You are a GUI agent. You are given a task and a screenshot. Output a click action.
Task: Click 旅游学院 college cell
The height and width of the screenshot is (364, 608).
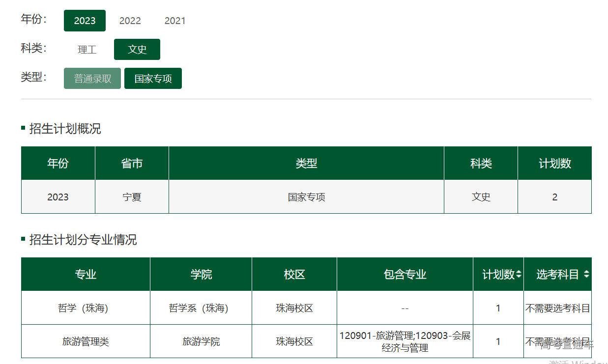201,341
